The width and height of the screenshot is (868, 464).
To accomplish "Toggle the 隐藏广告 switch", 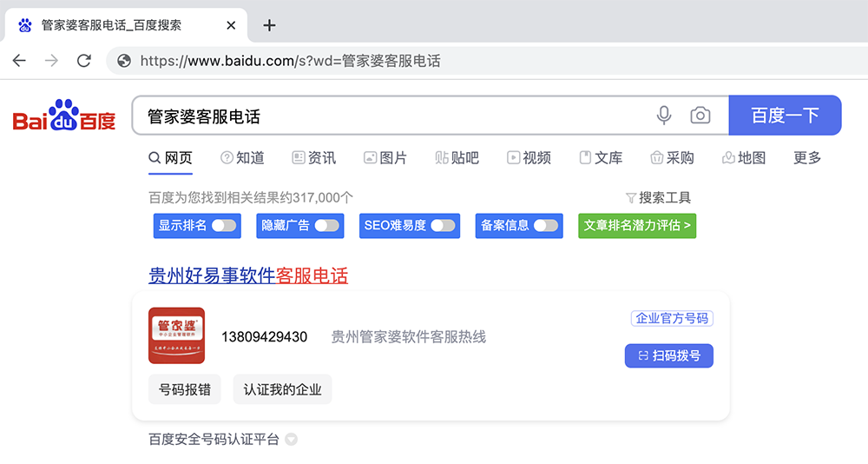I will (x=326, y=226).
